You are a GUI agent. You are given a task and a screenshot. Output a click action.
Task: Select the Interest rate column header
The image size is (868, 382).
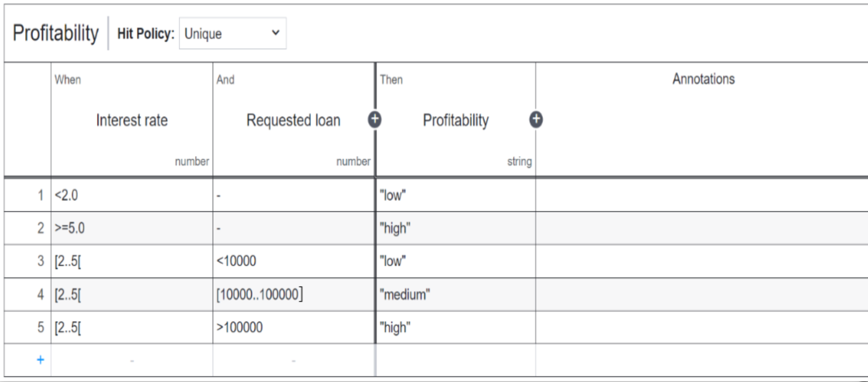(x=132, y=120)
